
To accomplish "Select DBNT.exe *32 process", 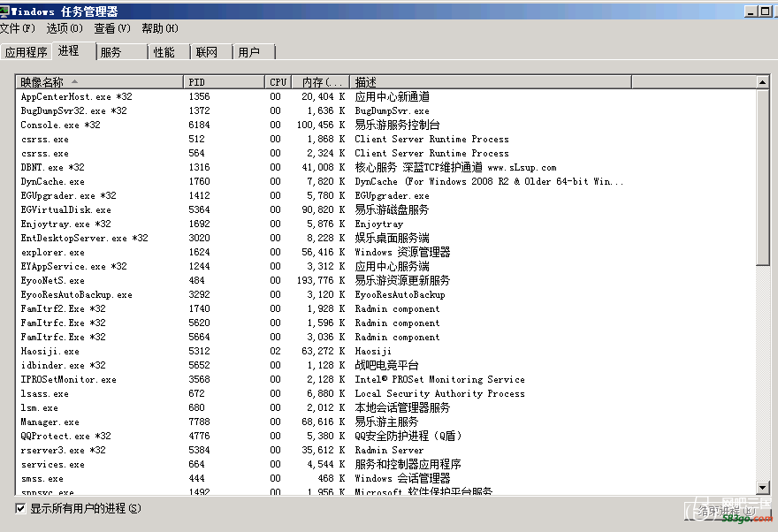I will pos(386,167).
